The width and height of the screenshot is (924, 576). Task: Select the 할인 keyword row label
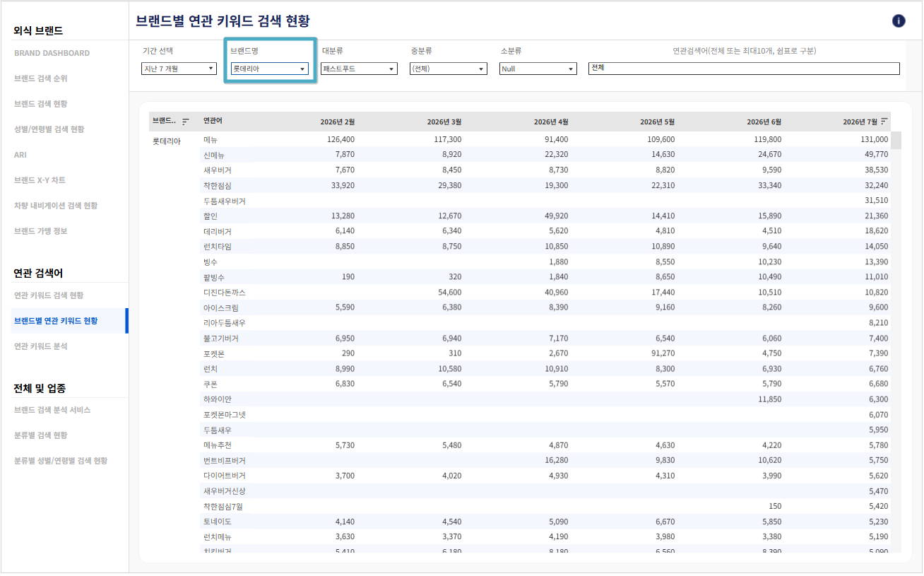(x=211, y=216)
